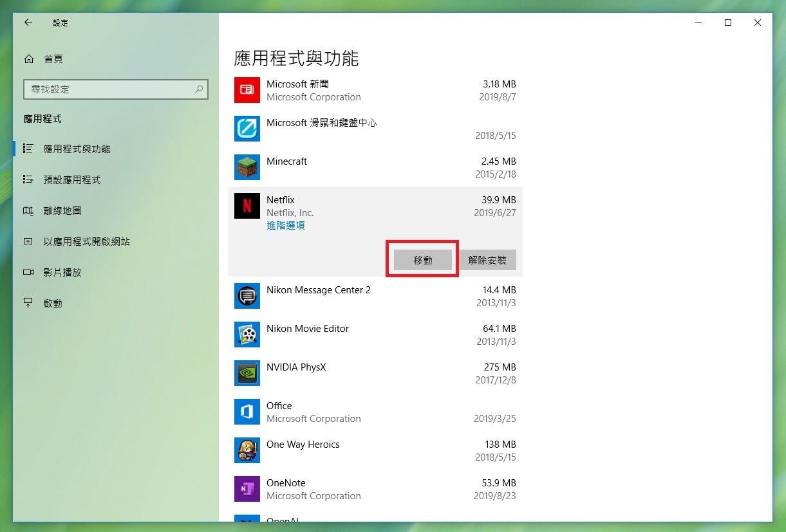Click the 應用程式與功能 sidebar icon
786x532 pixels.
(28, 149)
